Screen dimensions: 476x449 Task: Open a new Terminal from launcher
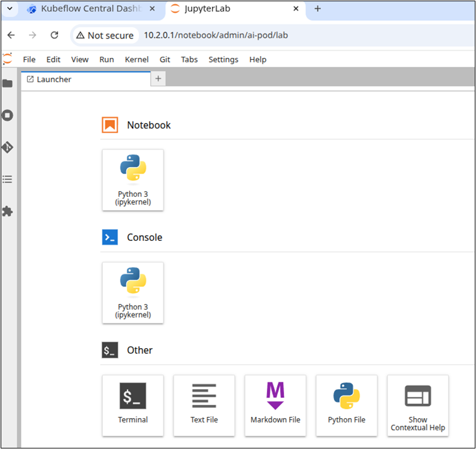point(133,405)
